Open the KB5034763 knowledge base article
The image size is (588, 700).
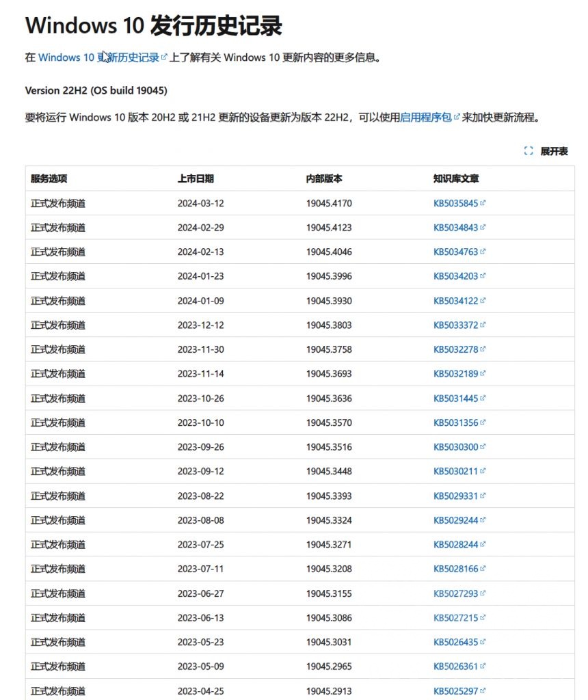[x=455, y=252]
